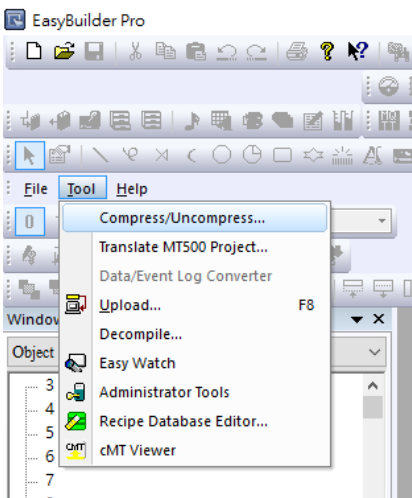
Task: Open the Windows panel options triangle
Action: (x=357, y=320)
